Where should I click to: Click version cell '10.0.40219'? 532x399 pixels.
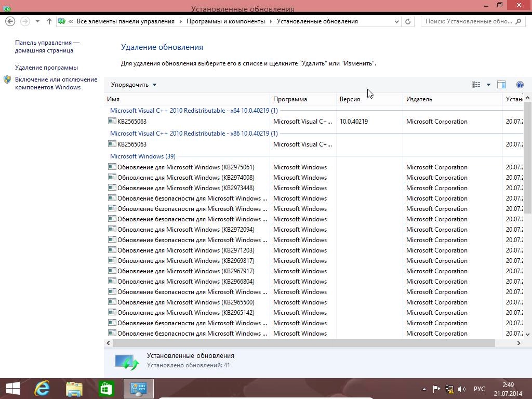point(353,122)
